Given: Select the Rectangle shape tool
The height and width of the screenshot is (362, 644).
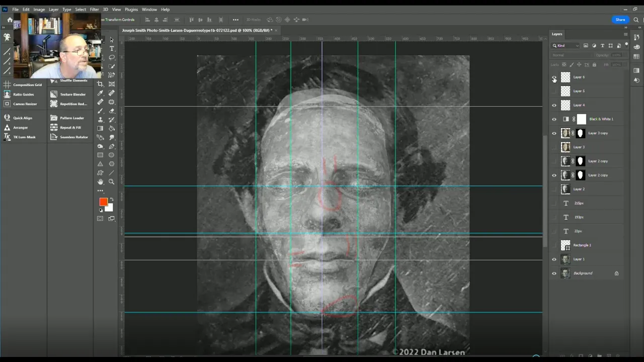Looking at the screenshot, I should (100, 155).
